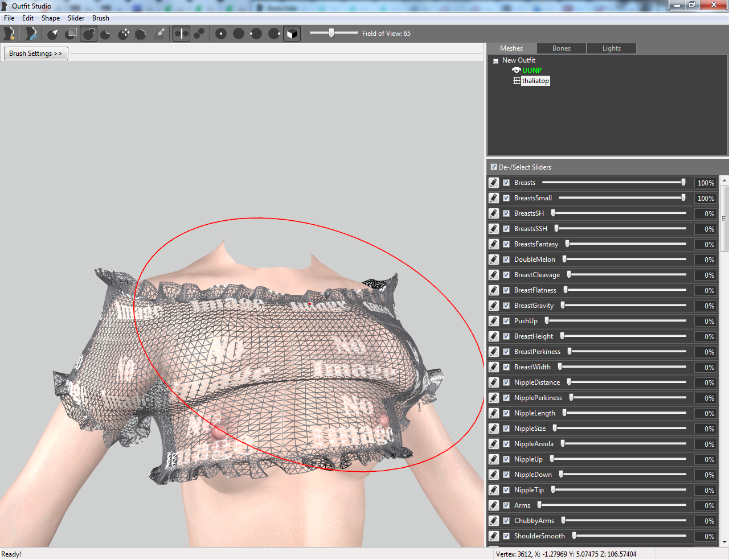Expand Brush Settings panel

[x=36, y=53]
